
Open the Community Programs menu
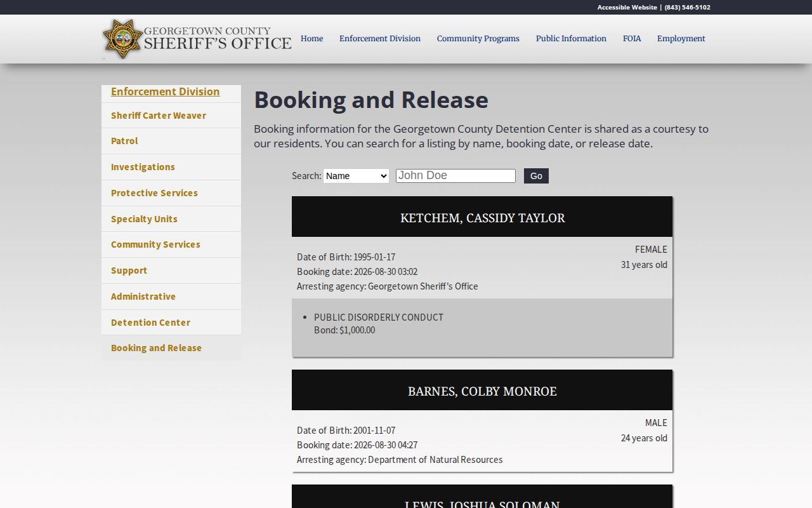coord(478,39)
